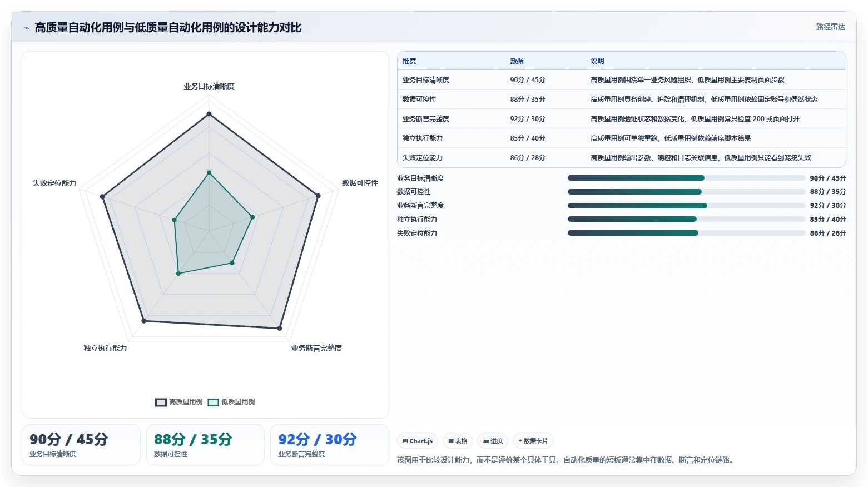The width and height of the screenshot is (868, 487).
Task: Select the 数据 column header
Action: [517, 61]
